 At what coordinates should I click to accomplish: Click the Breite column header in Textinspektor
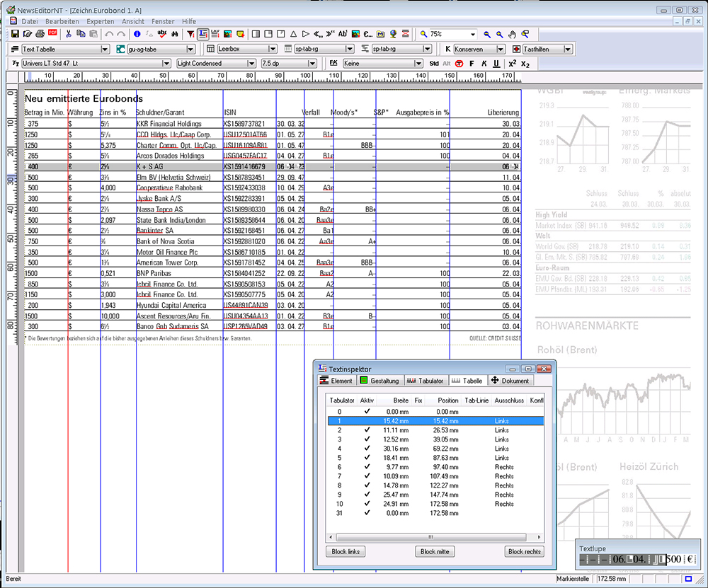(x=394, y=400)
